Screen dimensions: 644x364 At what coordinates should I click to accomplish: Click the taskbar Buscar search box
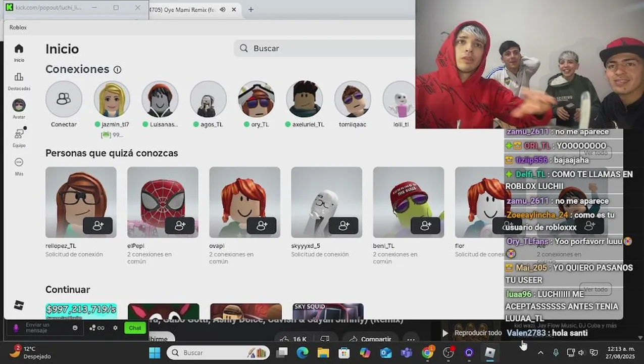(x=218, y=352)
